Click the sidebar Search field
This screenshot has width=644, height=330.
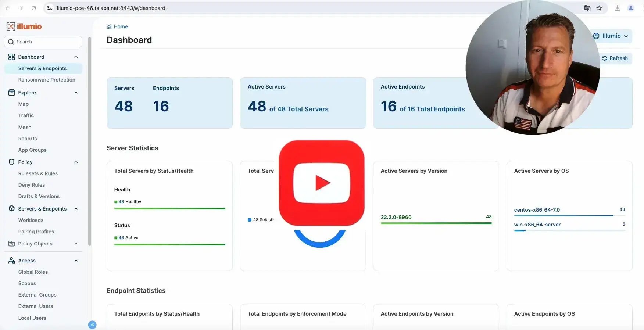[43, 42]
